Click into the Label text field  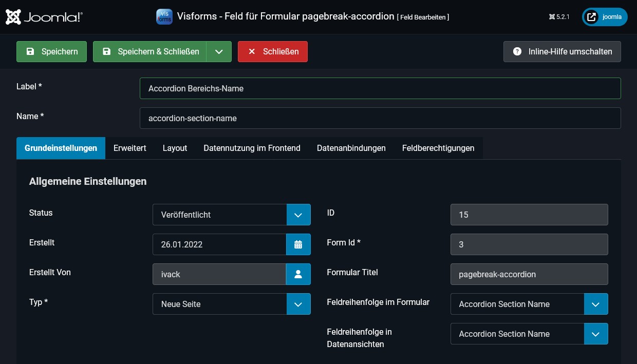tap(380, 88)
